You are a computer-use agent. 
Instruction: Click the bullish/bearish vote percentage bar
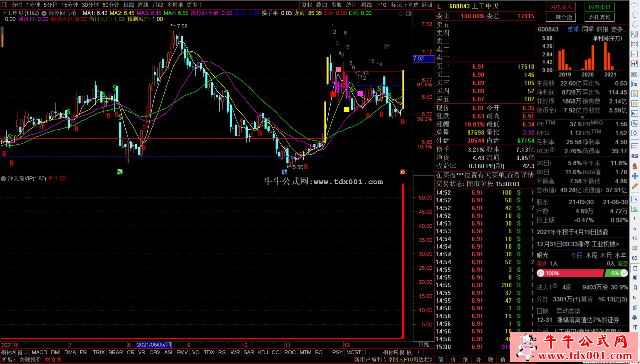(x=582, y=273)
